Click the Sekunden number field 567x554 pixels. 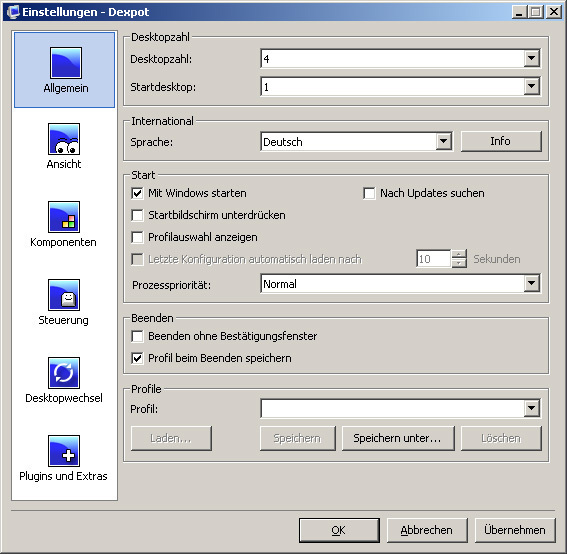click(x=434, y=259)
